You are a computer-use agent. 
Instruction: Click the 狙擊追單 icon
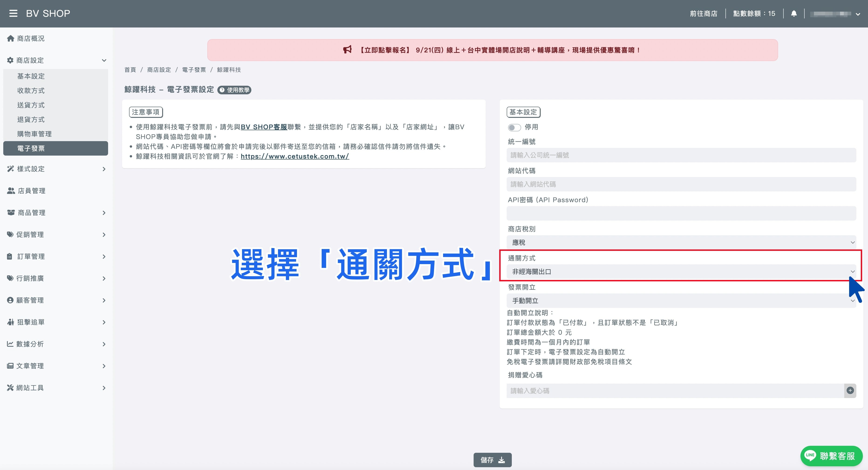[10, 322]
